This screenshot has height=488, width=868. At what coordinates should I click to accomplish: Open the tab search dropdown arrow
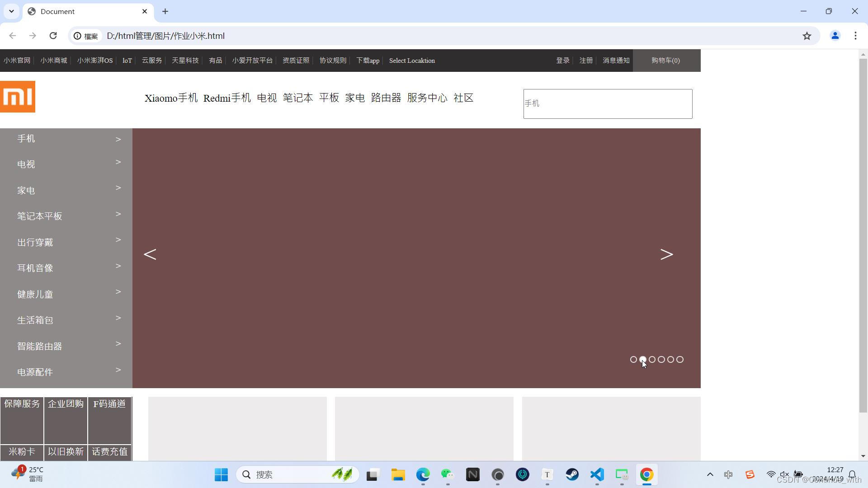11,11
